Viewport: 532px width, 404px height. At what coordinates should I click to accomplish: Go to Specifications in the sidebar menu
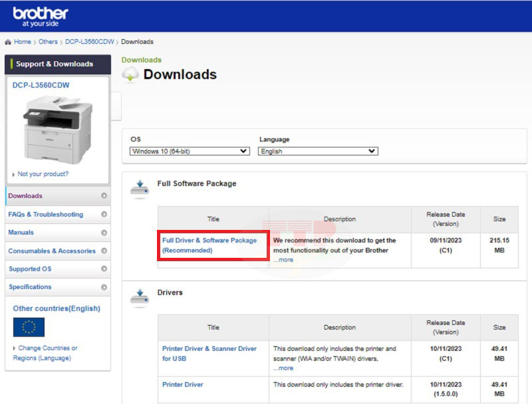[30, 287]
